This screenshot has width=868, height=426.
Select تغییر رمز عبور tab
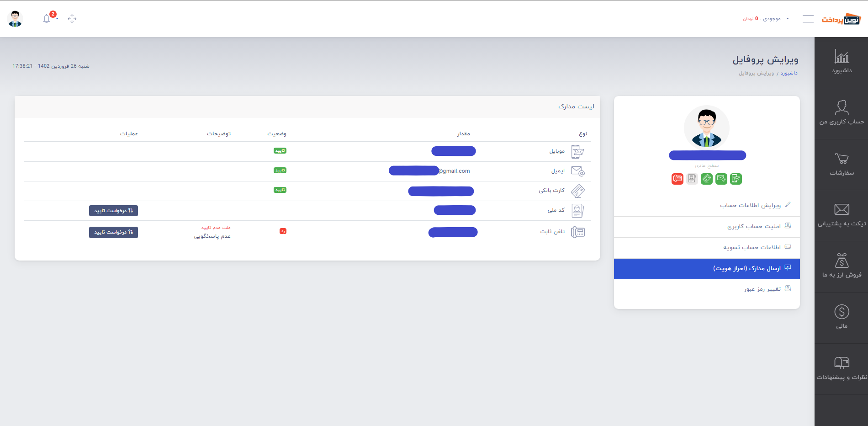pos(707,289)
